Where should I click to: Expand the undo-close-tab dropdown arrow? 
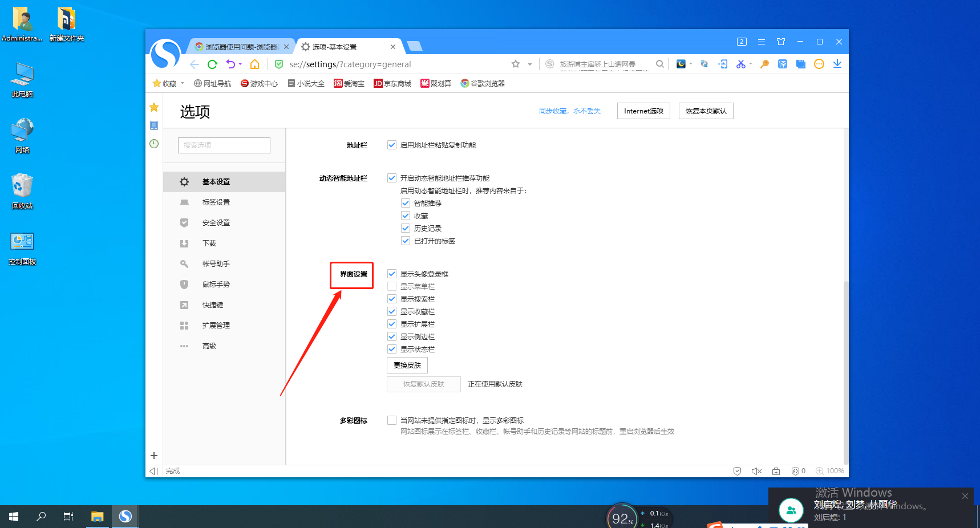(240, 64)
